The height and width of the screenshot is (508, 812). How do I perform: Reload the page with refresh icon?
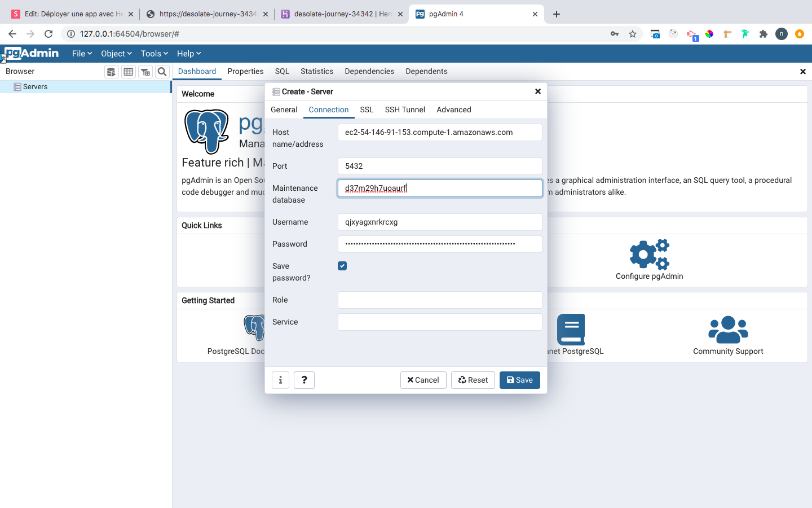click(48, 34)
